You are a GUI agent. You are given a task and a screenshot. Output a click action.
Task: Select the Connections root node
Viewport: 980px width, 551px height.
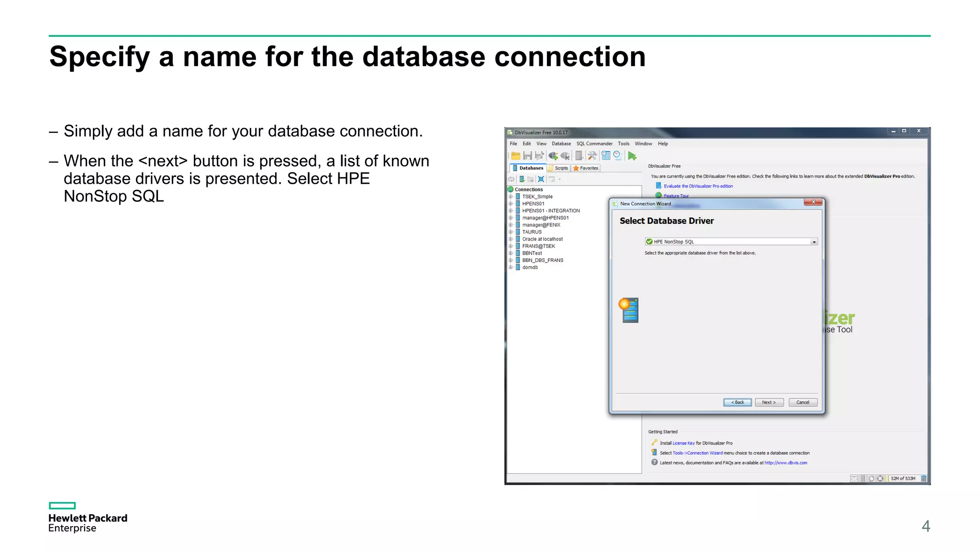(x=529, y=189)
